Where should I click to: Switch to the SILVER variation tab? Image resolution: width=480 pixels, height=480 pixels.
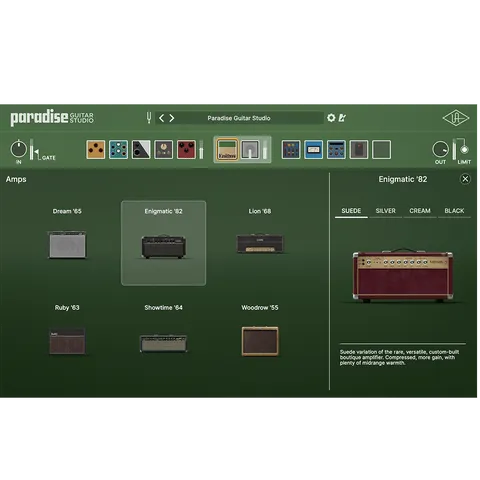(x=386, y=211)
